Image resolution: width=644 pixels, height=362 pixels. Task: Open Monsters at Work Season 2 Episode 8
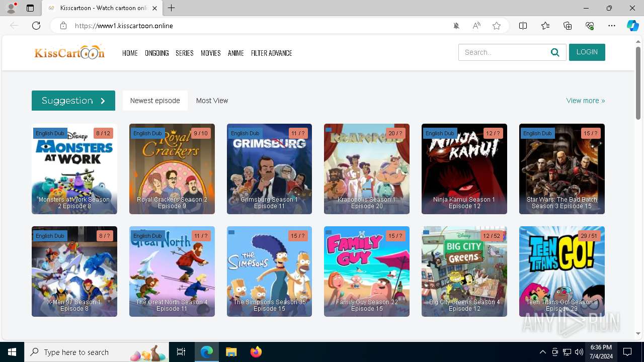pyautogui.click(x=74, y=169)
